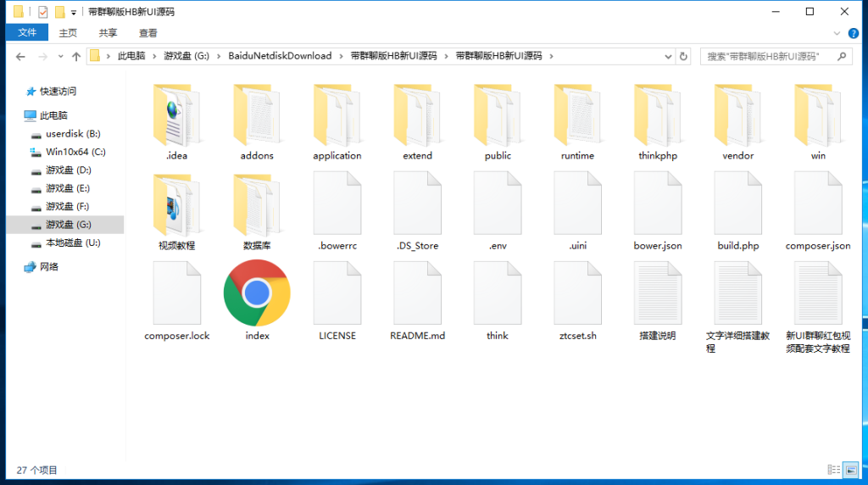
Task: Select userdisk (B:) drive
Action: pos(73,133)
